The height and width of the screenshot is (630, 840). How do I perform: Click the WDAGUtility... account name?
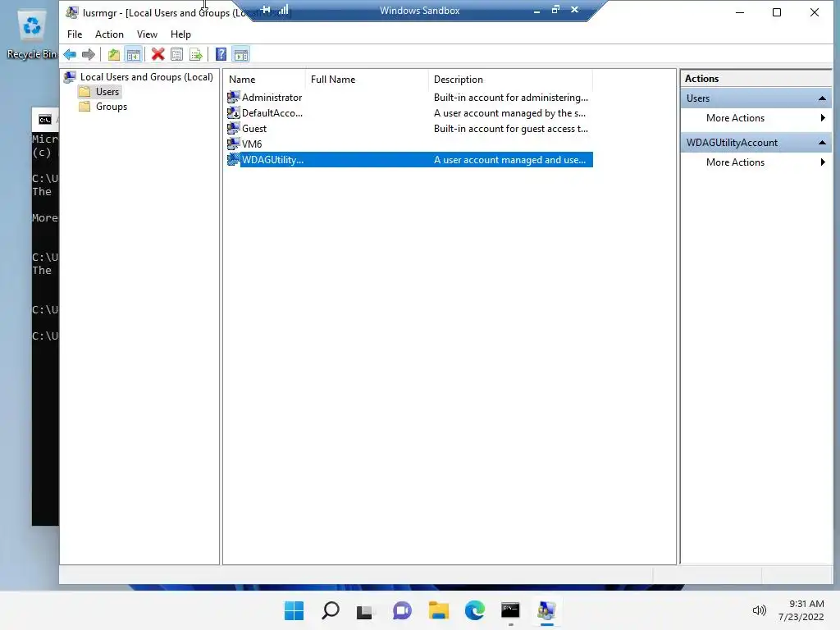click(272, 160)
